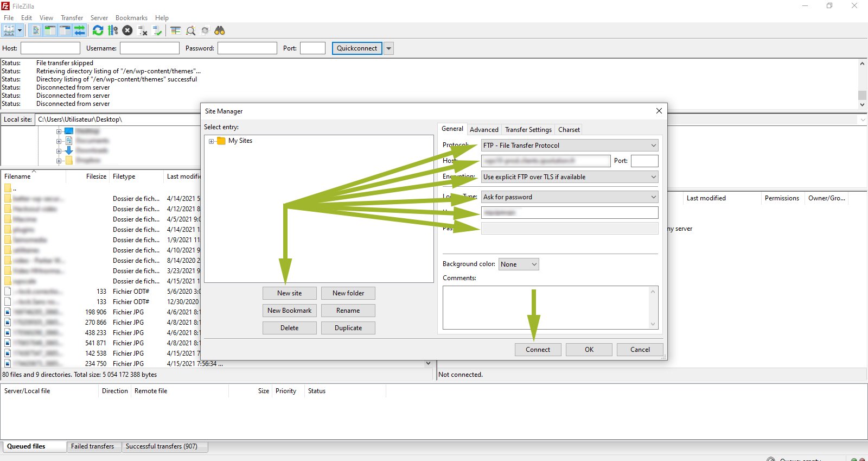
Task: Open the Protocol dropdown
Action: (x=570, y=146)
